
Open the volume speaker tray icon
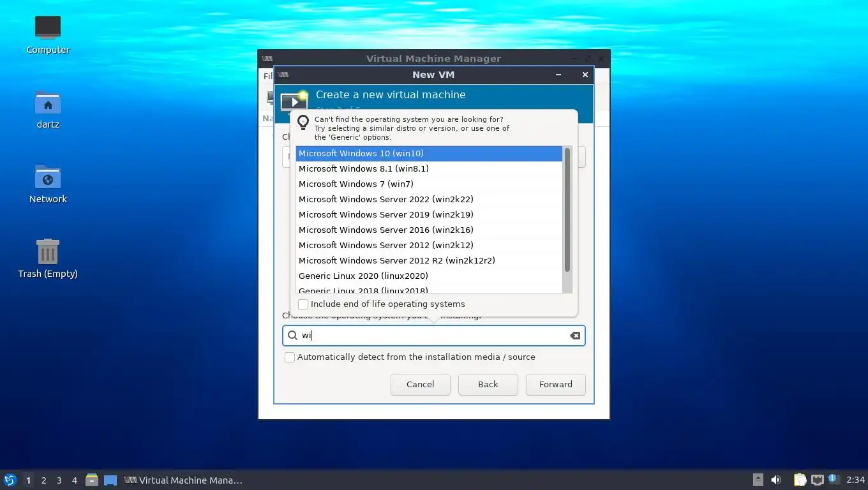[x=776, y=480]
